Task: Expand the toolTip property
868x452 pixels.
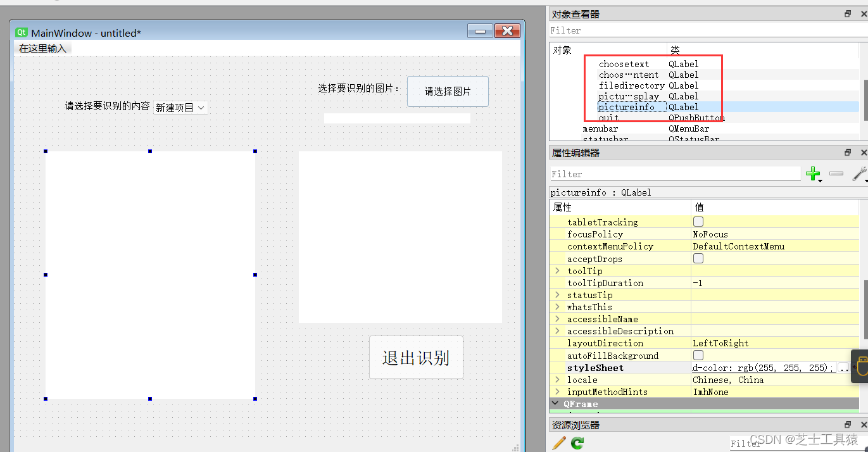Action: [557, 270]
